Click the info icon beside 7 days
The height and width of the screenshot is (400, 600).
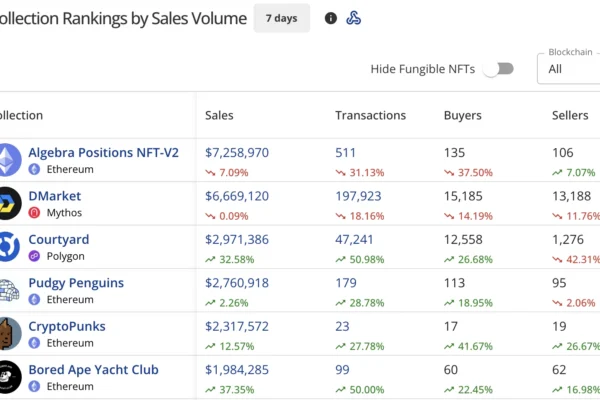click(331, 18)
